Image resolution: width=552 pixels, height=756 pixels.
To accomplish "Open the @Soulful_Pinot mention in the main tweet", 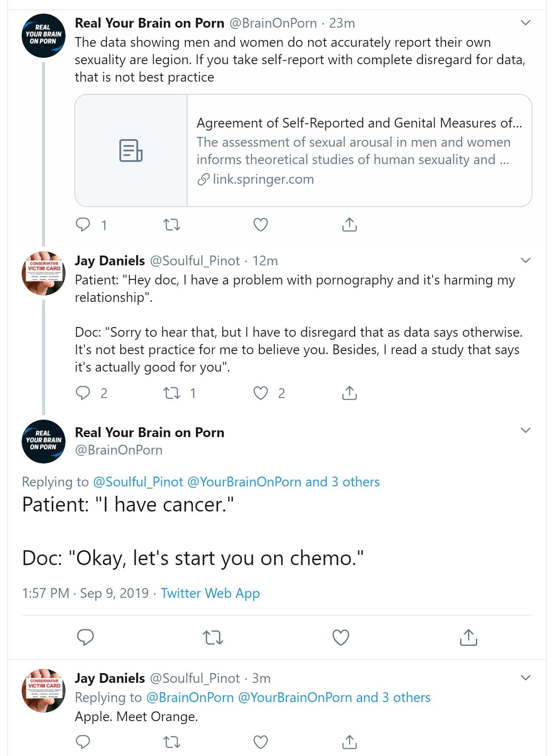I will pos(138,482).
